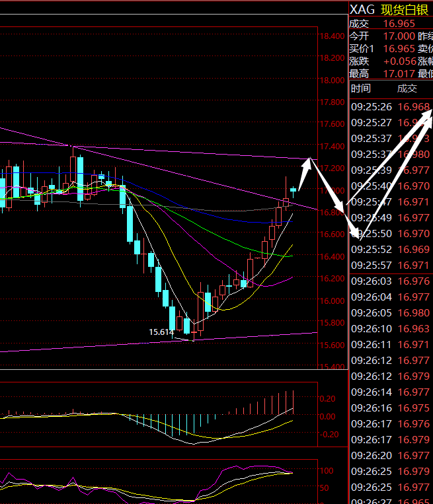Click the 0.00 MACD axis label

(x=327, y=417)
